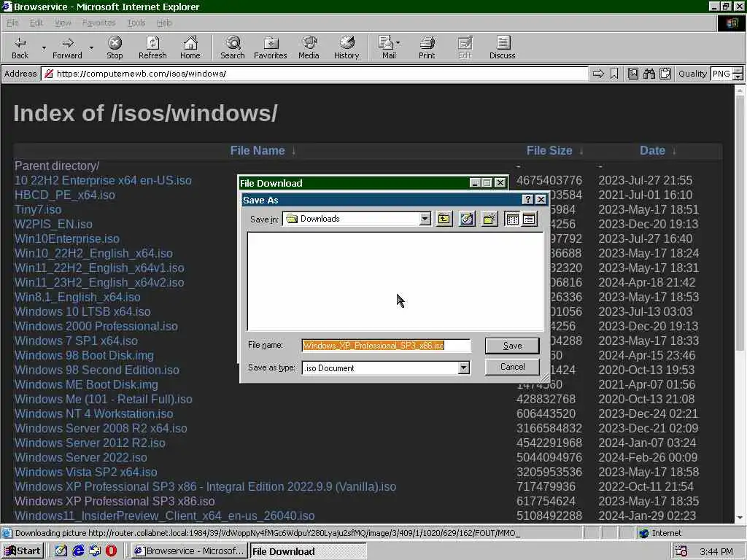Go to the Home page
Viewport: 747px width, 560px height.
(x=190, y=47)
